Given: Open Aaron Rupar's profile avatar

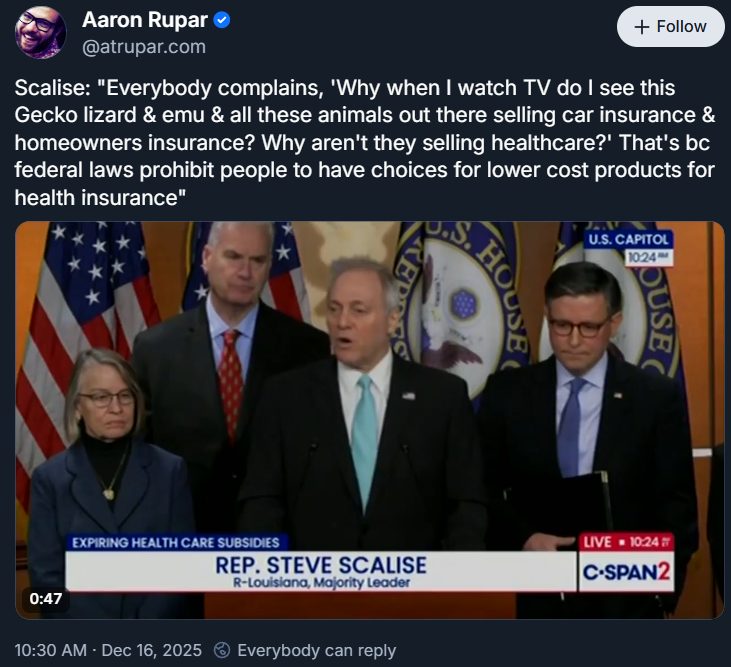Looking at the screenshot, I should point(41,33).
